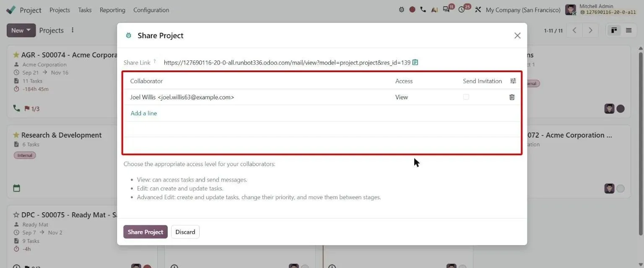The width and height of the screenshot is (644, 268).
Task: Click the calendar activity icon on Research & Development
Action: click(17, 188)
